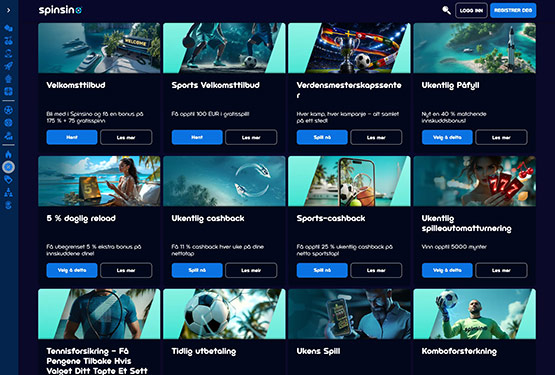Open Les mer for Ukentlig cashback
The image size is (555, 375).
pyautogui.click(x=251, y=270)
